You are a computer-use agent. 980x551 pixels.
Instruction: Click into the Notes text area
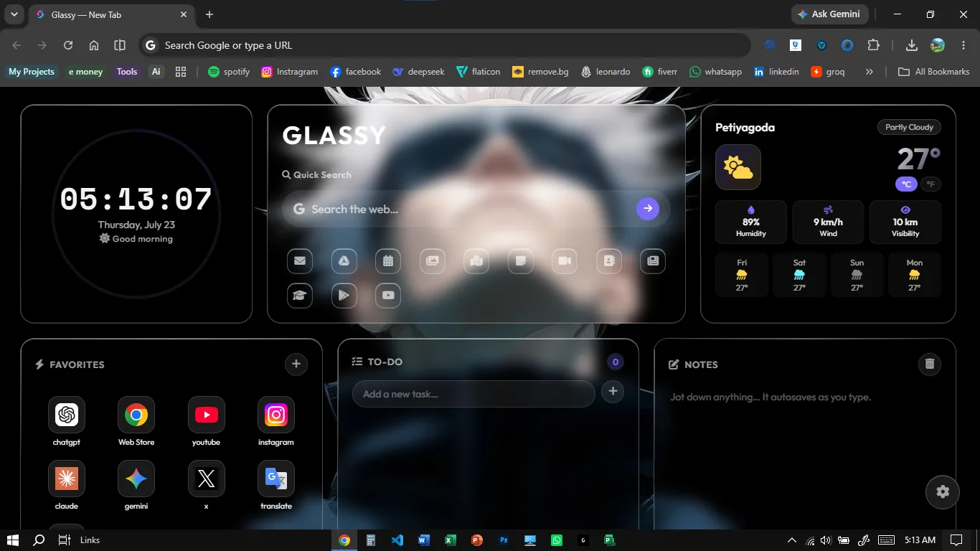click(805, 459)
